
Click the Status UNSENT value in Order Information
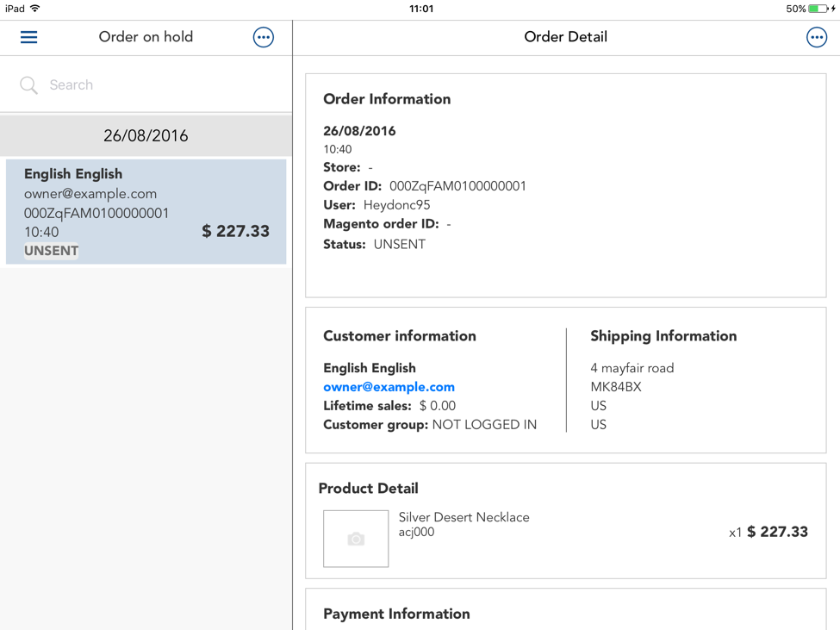tap(400, 244)
